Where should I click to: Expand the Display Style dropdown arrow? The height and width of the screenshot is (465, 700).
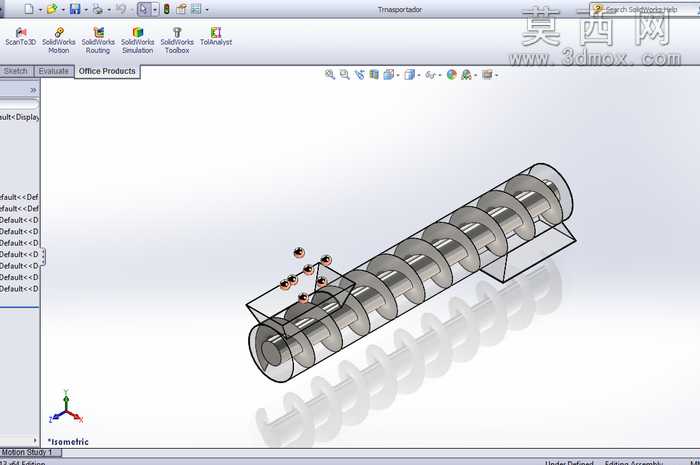[419, 75]
